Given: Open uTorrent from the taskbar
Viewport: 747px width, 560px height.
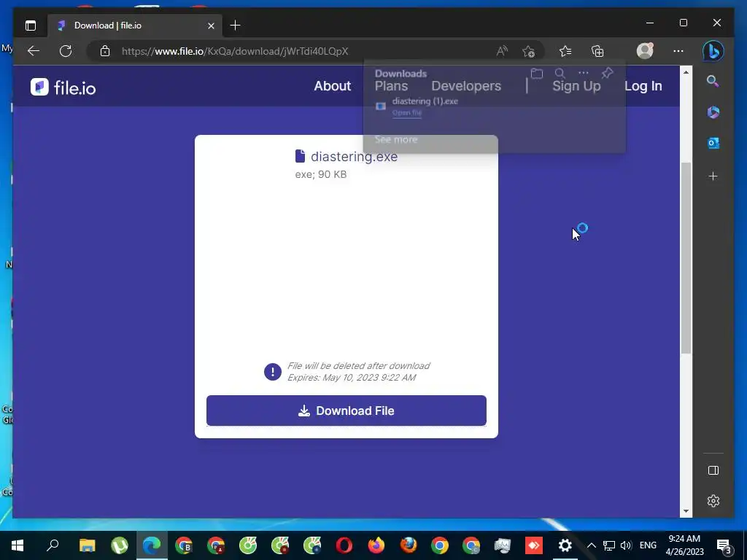Looking at the screenshot, I should 120,545.
